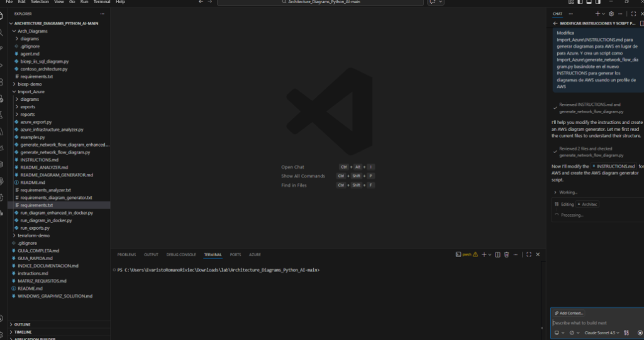Start a new chat with plus icon
The width and height of the screenshot is (644, 340).
point(597,13)
